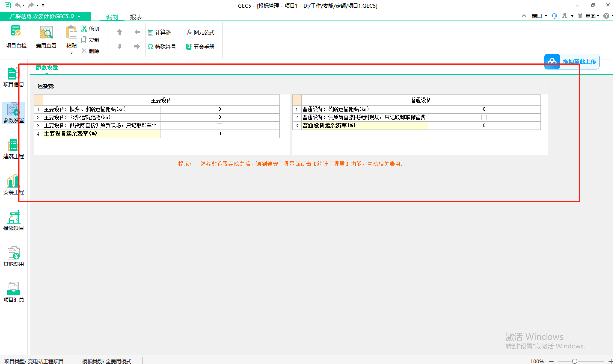Open 特殊符号 special symbols

point(162,47)
